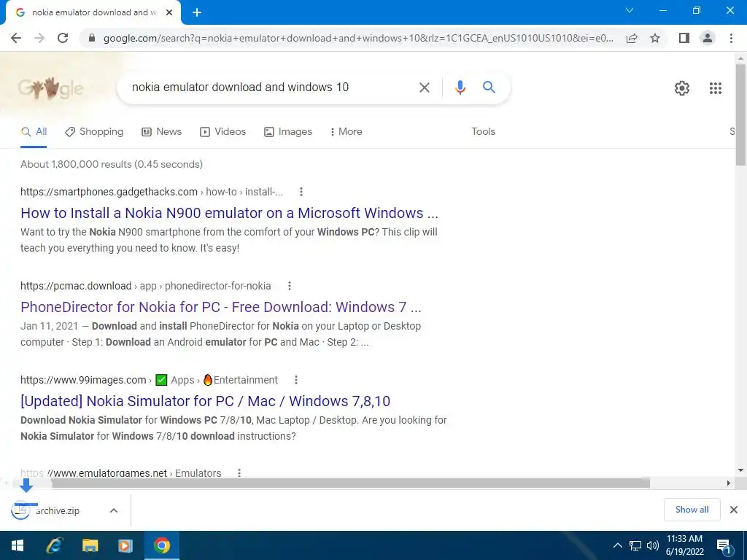This screenshot has height=560, width=747.
Task: Open File Explorer from taskbar
Action: 90,545
